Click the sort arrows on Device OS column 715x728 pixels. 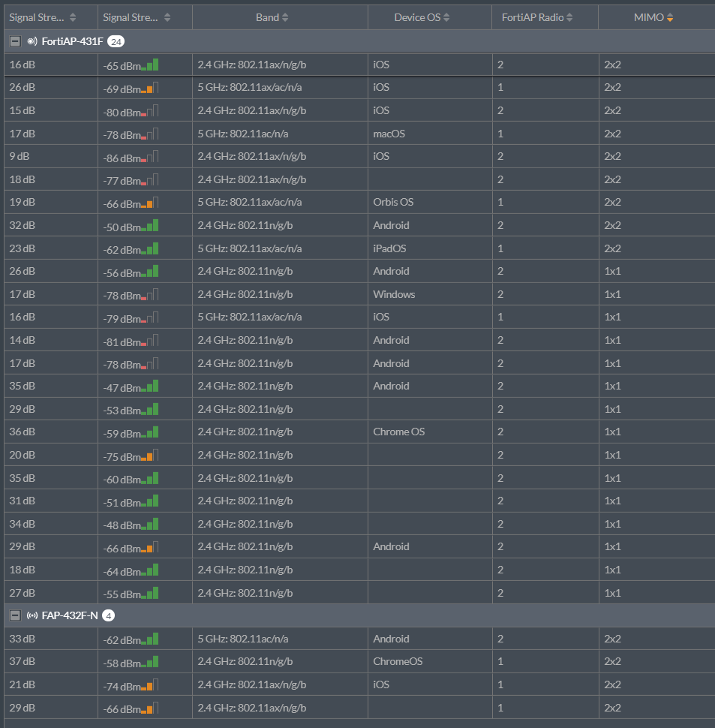[446, 18]
